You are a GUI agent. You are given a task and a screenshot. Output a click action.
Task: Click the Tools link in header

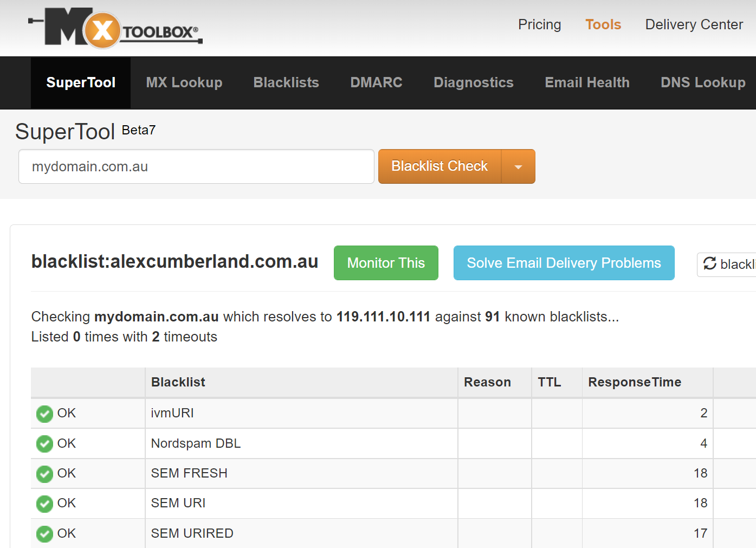pyautogui.click(x=603, y=24)
